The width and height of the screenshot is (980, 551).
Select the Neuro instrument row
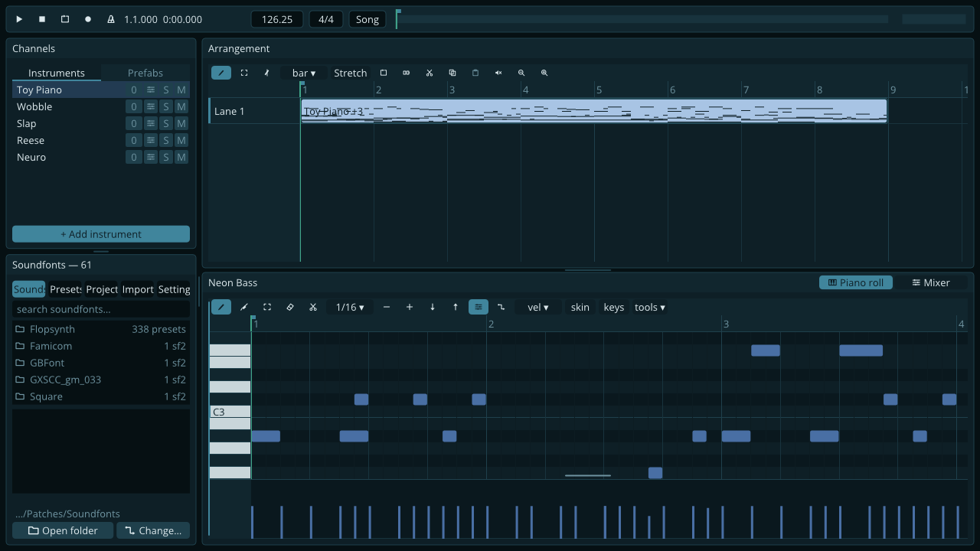pyautogui.click(x=101, y=157)
